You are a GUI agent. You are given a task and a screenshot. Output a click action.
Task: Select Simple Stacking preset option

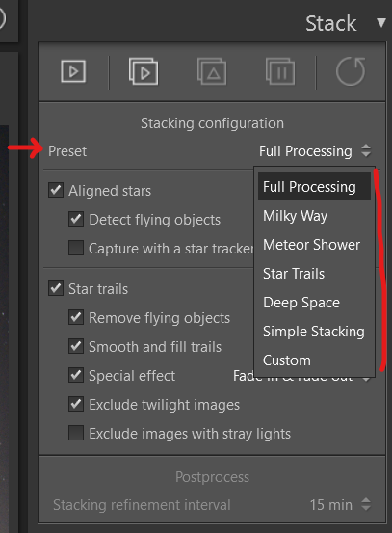click(314, 332)
